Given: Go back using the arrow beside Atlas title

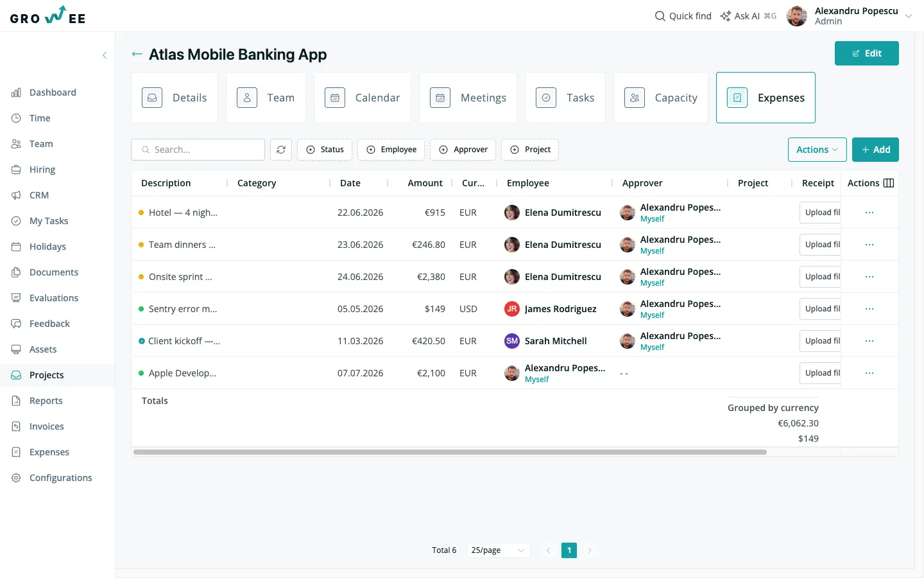Looking at the screenshot, I should (x=137, y=54).
